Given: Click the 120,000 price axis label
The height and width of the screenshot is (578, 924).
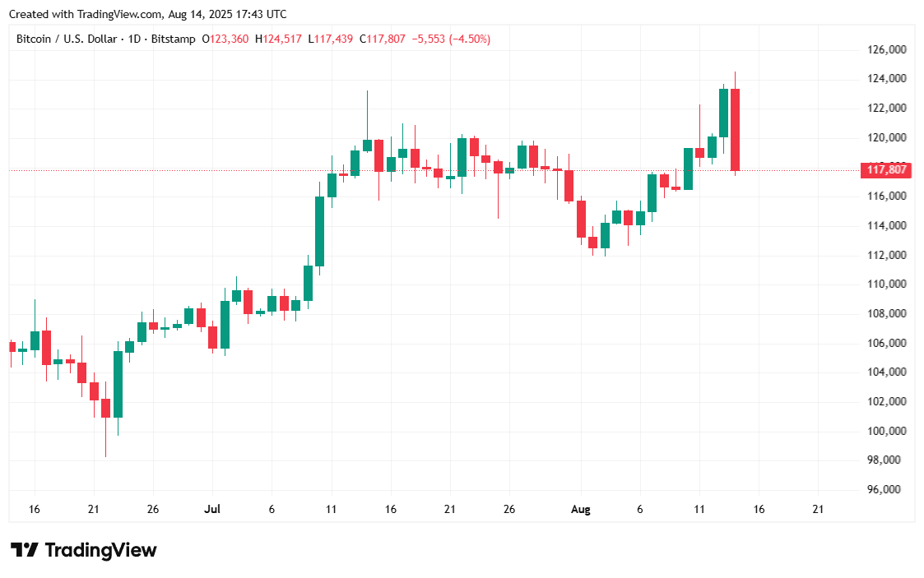Looking at the screenshot, I should 888,137.
